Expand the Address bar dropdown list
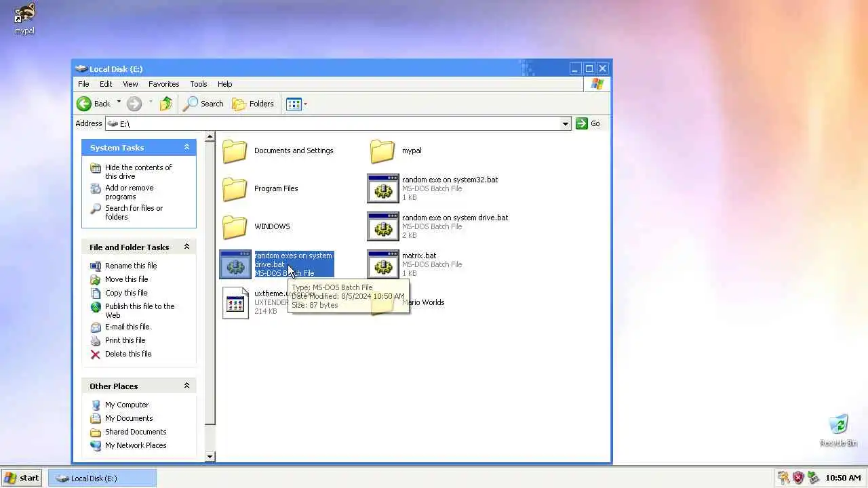This screenshot has width=868, height=488. click(565, 123)
